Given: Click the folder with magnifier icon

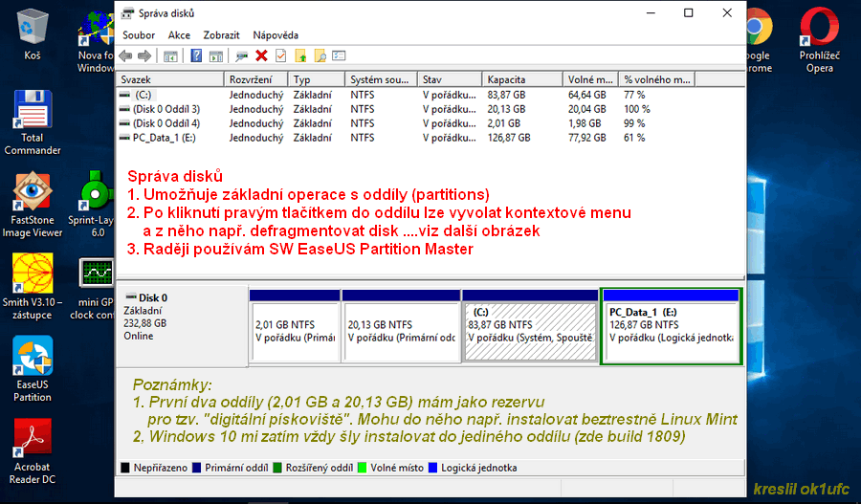Looking at the screenshot, I should tap(320, 55).
